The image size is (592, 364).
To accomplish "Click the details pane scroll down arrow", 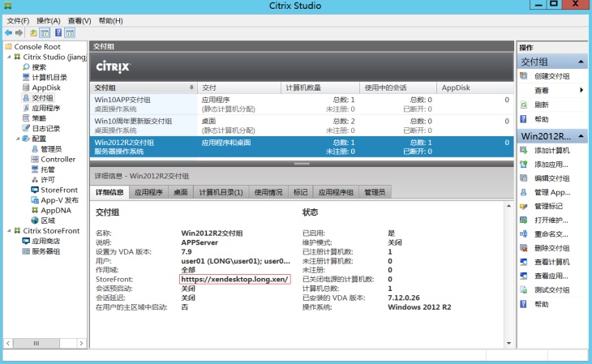I will (x=509, y=343).
